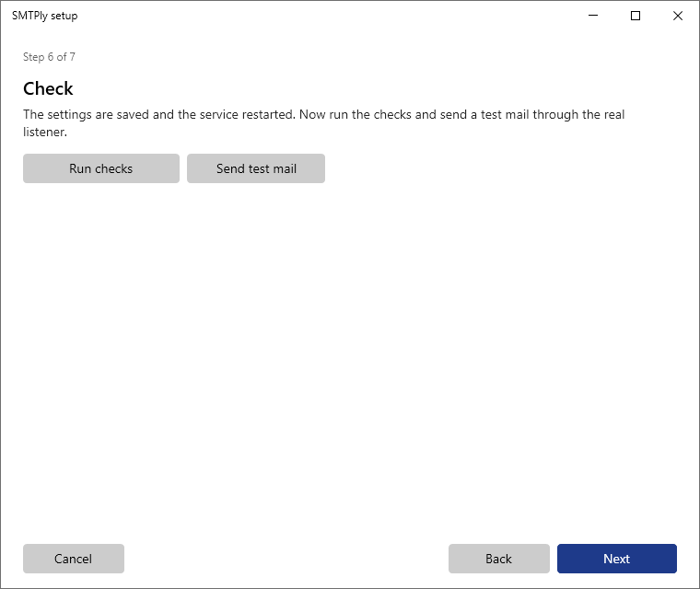Proceed with the Next button
This screenshot has width=700, height=589.
tap(616, 559)
